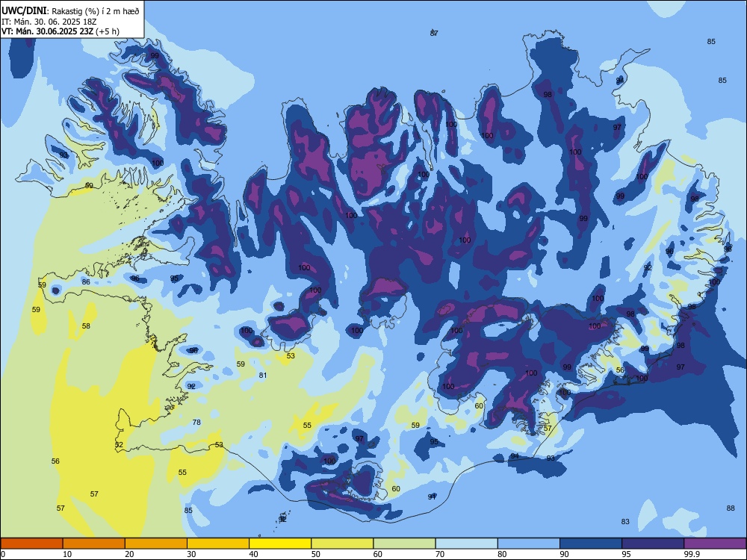Click the '70' legend scale label

[440, 554]
